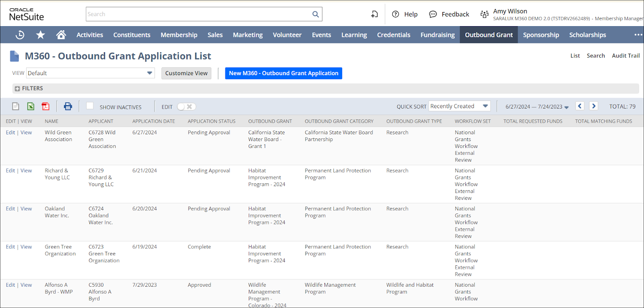Go to previous page of results
This screenshot has width=644, height=308.
pyautogui.click(x=580, y=106)
